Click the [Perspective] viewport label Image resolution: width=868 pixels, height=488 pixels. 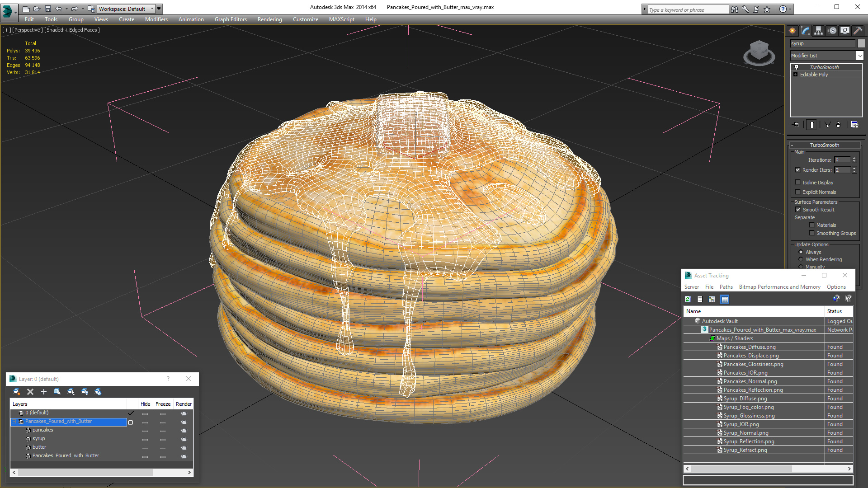[28, 30]
